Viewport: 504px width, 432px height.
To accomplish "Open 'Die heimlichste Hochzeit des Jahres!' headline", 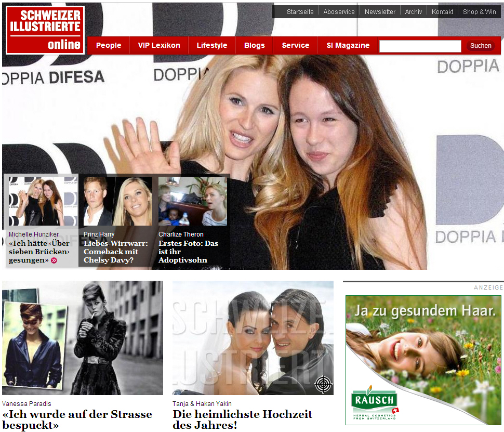I will pyautogui.click(x=242, y=420).
